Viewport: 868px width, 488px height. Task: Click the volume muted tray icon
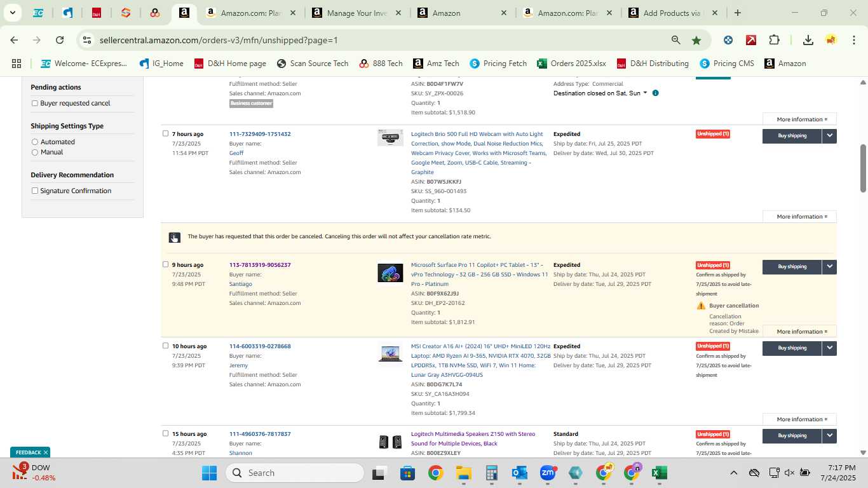789,473
